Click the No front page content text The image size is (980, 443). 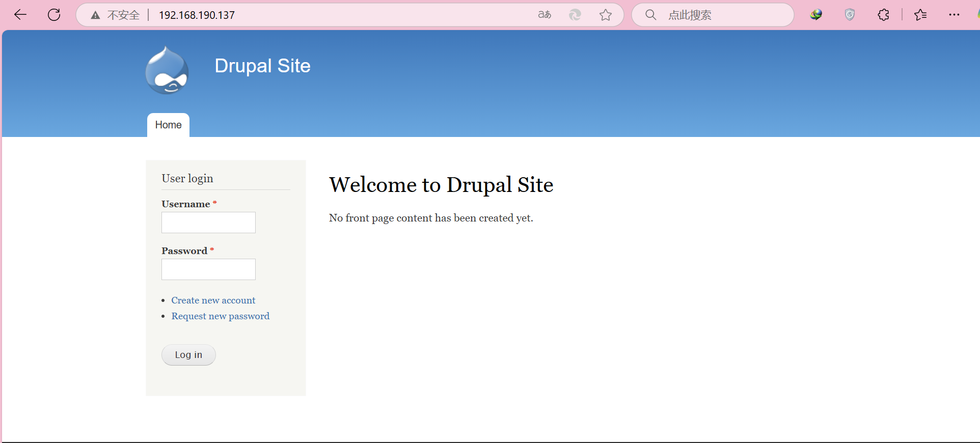pos(431,218)
